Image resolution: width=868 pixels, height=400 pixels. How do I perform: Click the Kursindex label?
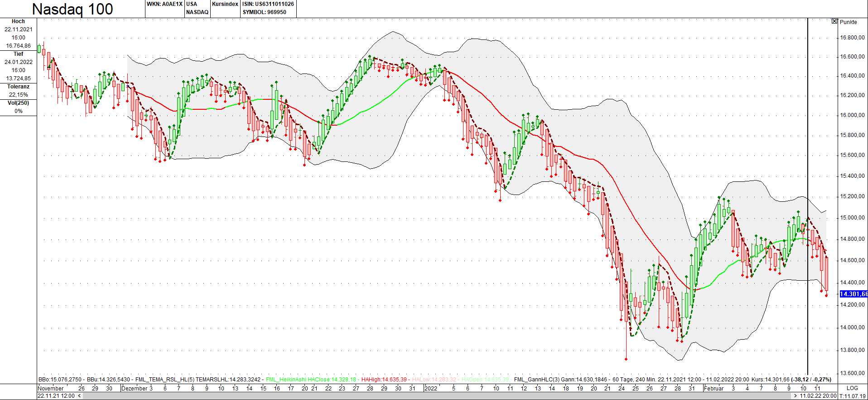pyautogui.click(x=225, y=4)
